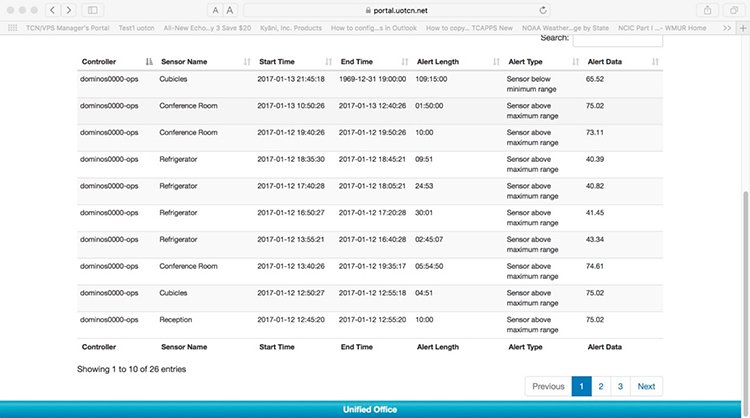Increase text size with large A button
The image size is (750, 418).
coord(230,10)
